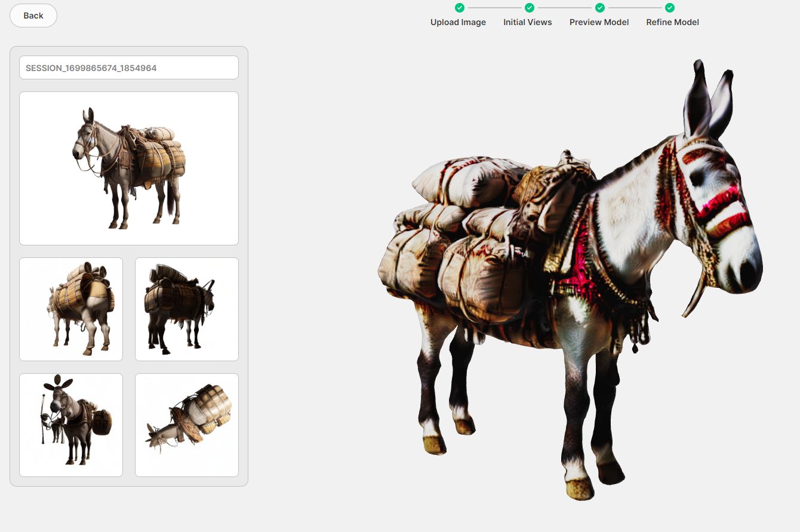Image resolution: width=800 pixels, height=532 pixels.
Task: Click the Preview Model checkmark icon
Action: pyautogui.click(x=599, y=8)
